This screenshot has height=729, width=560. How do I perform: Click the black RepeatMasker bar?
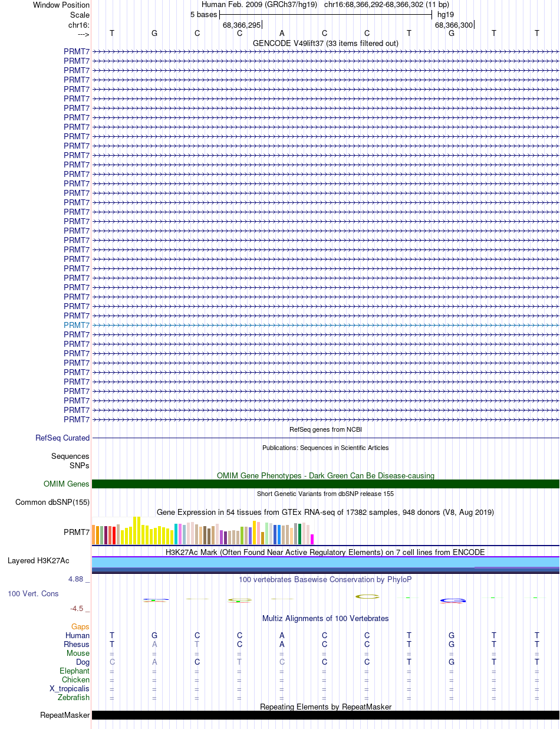(325, 715)
